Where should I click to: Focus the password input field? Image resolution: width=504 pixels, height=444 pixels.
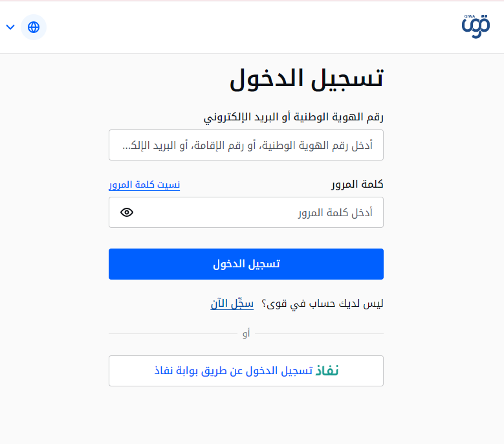pos(259,212)
